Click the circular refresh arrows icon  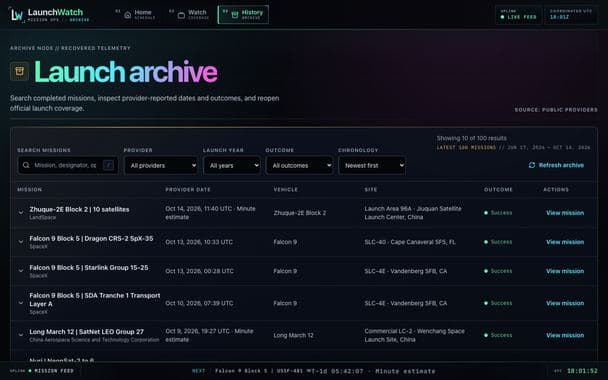tap(532, 165)
